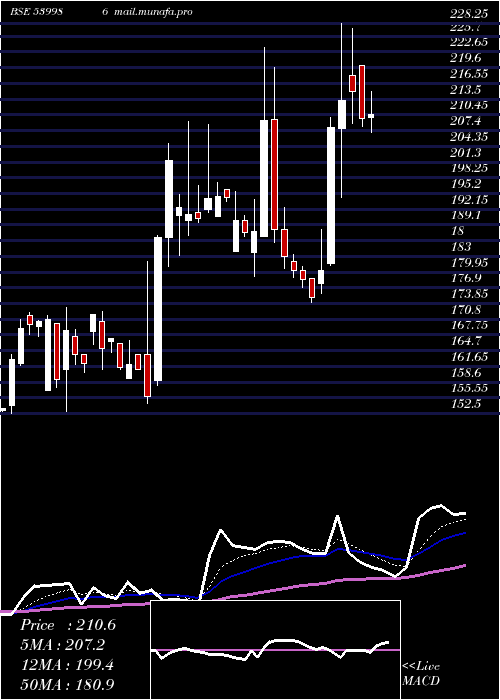Screen dimensions: 500x700
Task: Select the 164.7 price axis label
Action: pos(465,341)
